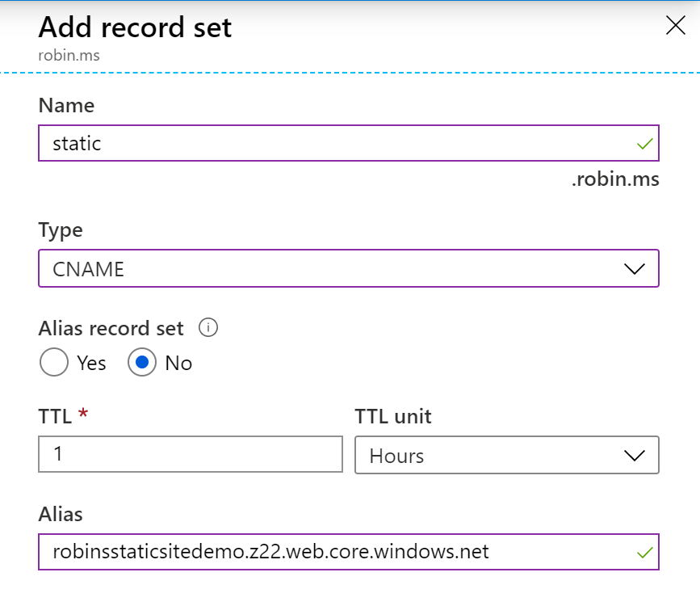700x606 pixels.
Task: Click the TTL unit chevron arrow
Action: click(635, 456)
